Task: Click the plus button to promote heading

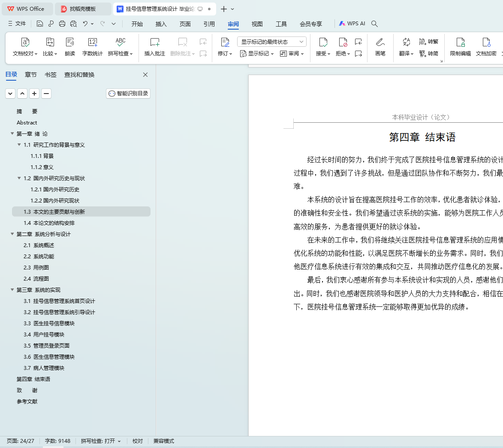Action: pyautogui.click(x=34, y=94)
